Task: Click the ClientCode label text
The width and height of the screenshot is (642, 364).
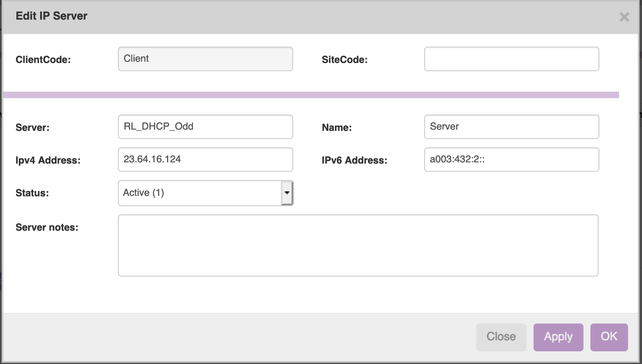Action: pos(43,60)
